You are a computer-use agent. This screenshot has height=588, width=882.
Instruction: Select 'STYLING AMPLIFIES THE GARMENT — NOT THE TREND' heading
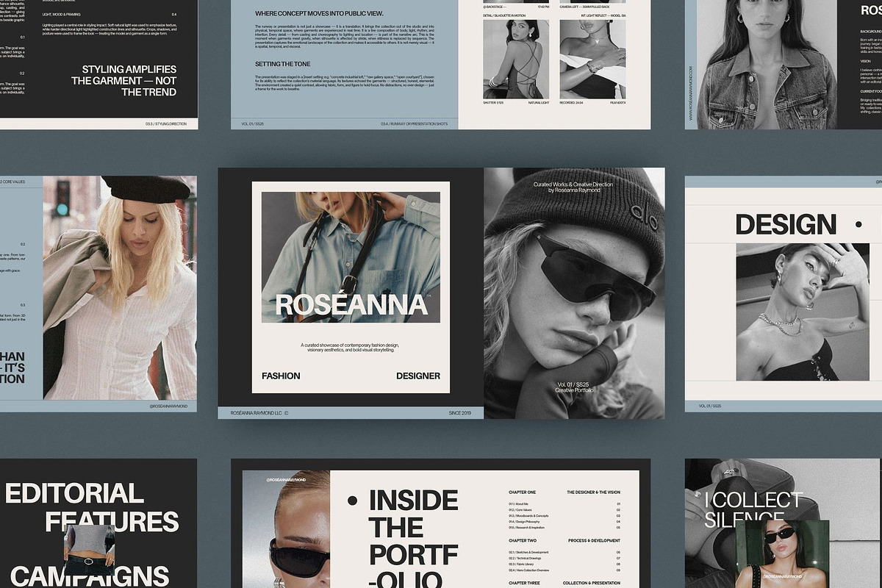tap(123, 81)
